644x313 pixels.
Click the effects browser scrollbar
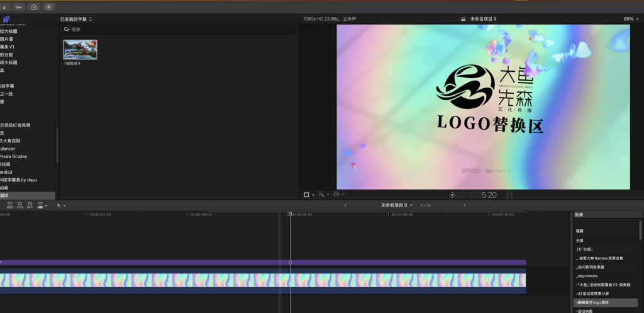[x=640, y=230]
